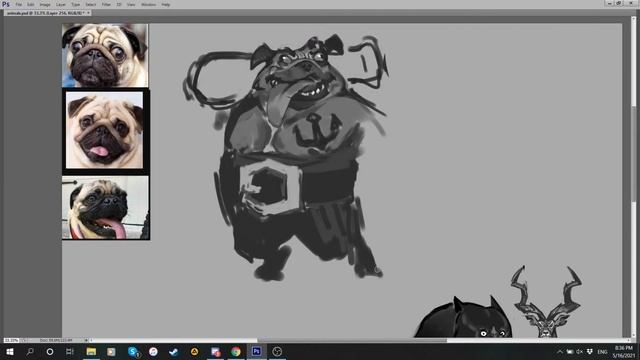This screenshot has width=640, height=360.
Task: Open the Windows Start menu
Action: tap(10, 351)
